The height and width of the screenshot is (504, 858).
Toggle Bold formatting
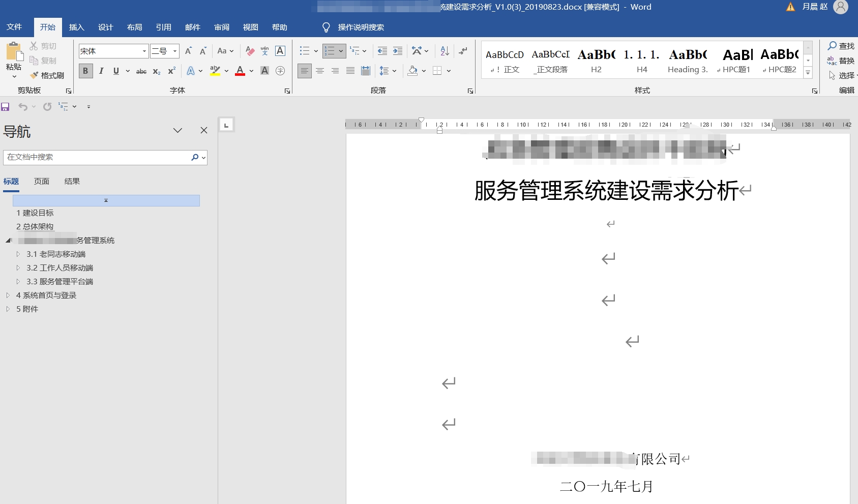point(85,71)
